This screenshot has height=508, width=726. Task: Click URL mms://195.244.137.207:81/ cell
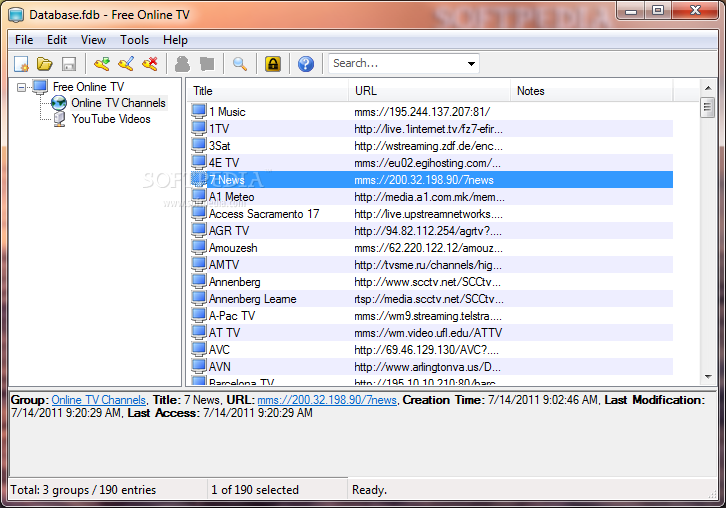pos(422,112)
